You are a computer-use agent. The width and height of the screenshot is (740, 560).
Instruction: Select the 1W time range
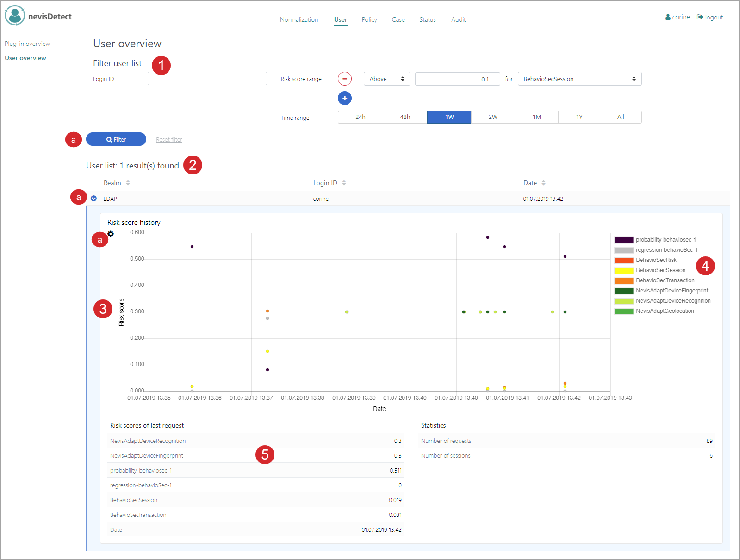(449, 117)
